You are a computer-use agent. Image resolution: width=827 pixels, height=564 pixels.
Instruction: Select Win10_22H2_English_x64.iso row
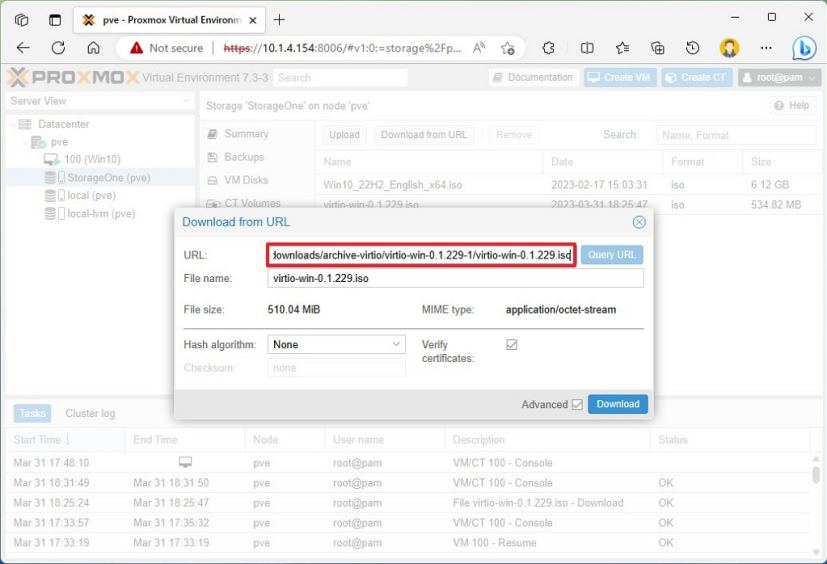coord(568,185)
